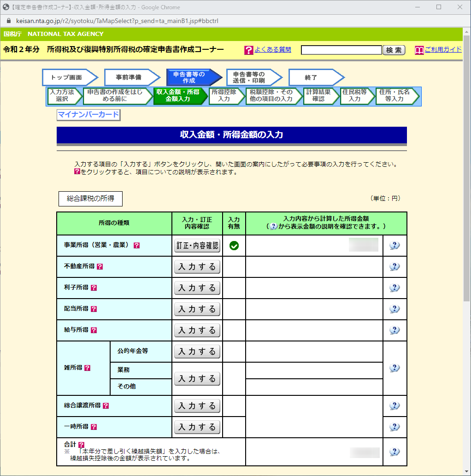Click the help icon next to 配当所得

point(94,309)
